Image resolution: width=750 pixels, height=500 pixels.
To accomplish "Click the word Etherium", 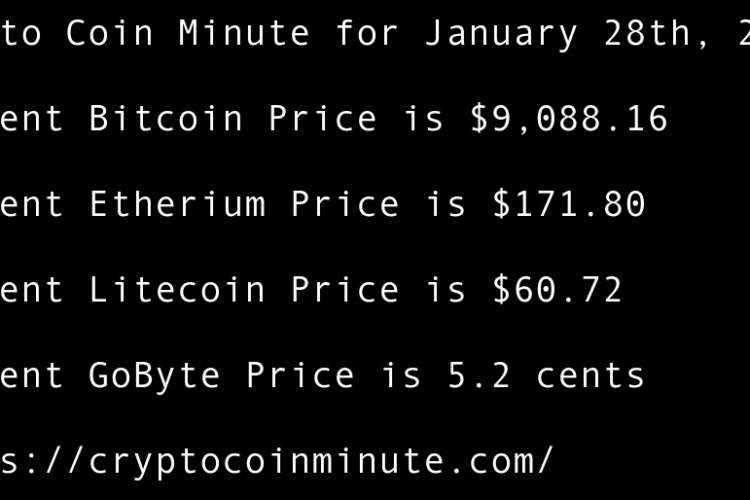I will coord(177,205).
